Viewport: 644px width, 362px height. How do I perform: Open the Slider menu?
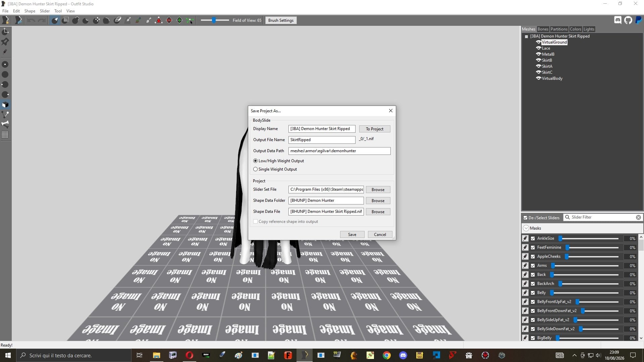click(45, 11)
